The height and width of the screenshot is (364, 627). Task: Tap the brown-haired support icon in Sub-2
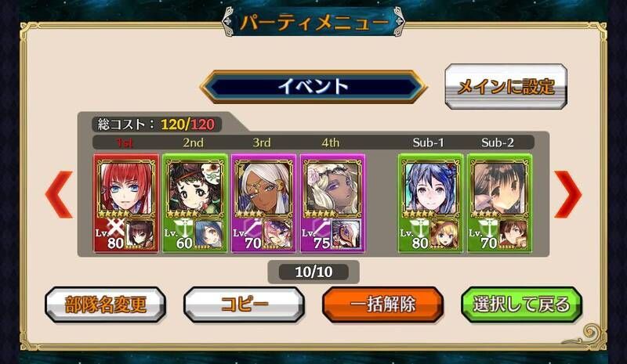pyautogui.click(x=513, y=235)
